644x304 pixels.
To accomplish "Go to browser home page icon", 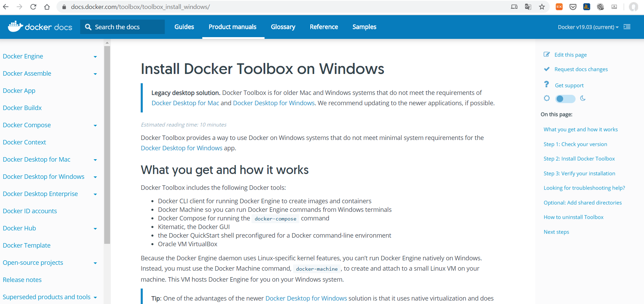I will (47, 7).
